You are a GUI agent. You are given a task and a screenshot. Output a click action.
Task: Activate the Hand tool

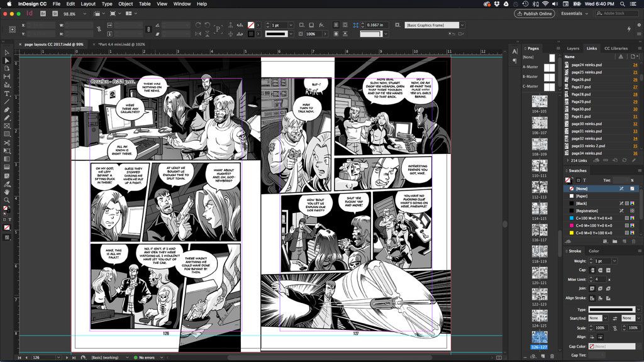click(x=7, y=192)
